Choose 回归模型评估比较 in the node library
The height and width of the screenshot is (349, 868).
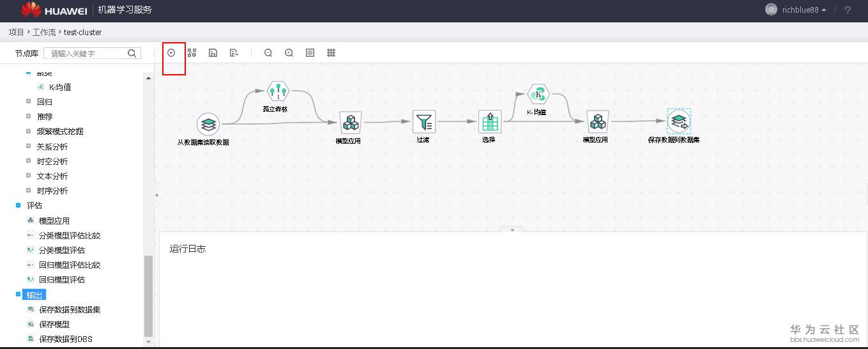coord(70,265)
